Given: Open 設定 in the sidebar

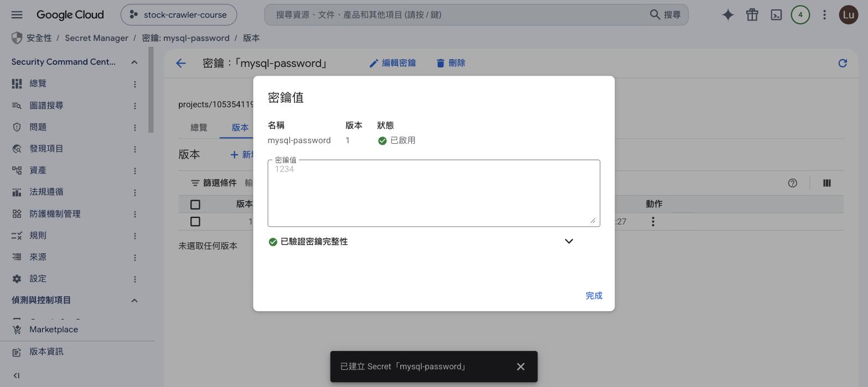Looking at the screenshot, I should tap(38, 279).
